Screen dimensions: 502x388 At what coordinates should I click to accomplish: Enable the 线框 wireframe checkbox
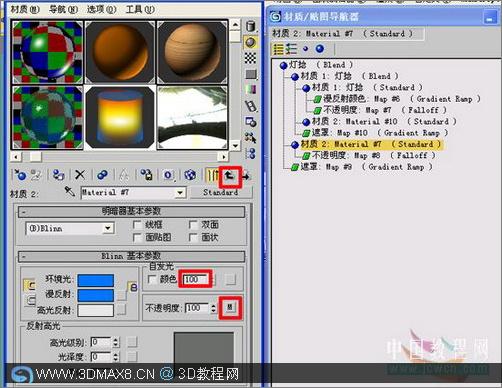pos(137,225)
